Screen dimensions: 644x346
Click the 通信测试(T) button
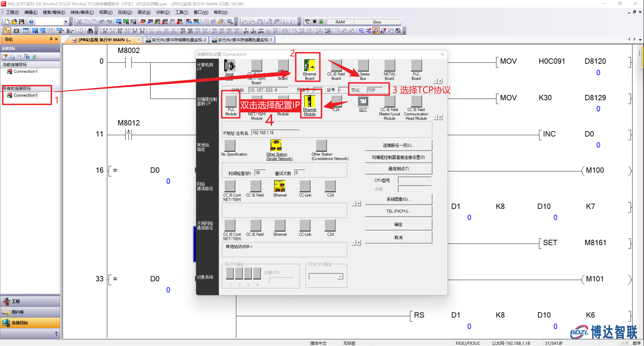[x=398, y=169]
